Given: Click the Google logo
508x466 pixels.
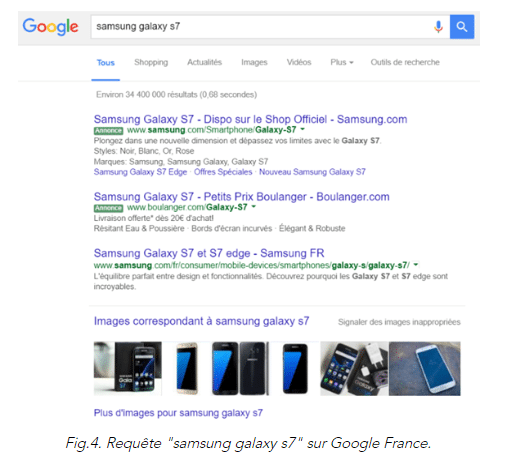Looking at the screenshot, I should point(51,27).
